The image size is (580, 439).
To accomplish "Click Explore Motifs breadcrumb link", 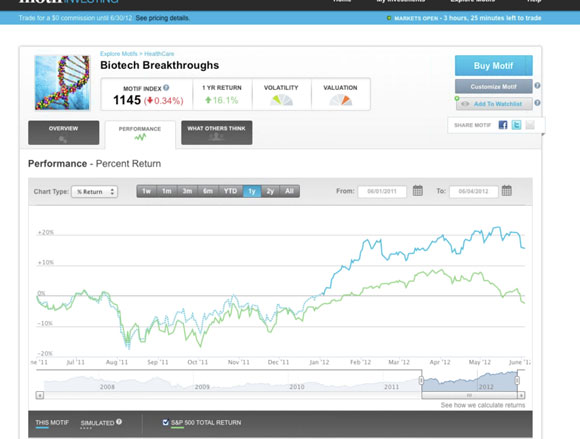I will (118, 54).
